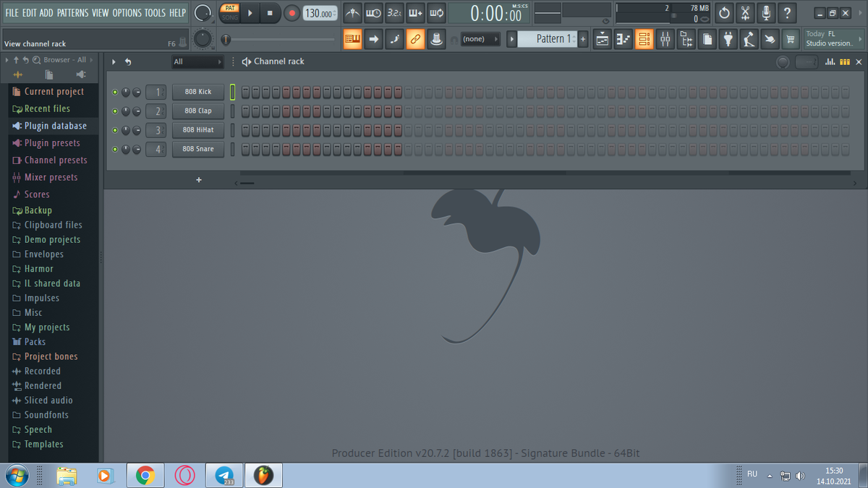This screenshot has width=868, height=488.
Task: Mute the 808 Clap channel green light
Action: click(114, 111)
